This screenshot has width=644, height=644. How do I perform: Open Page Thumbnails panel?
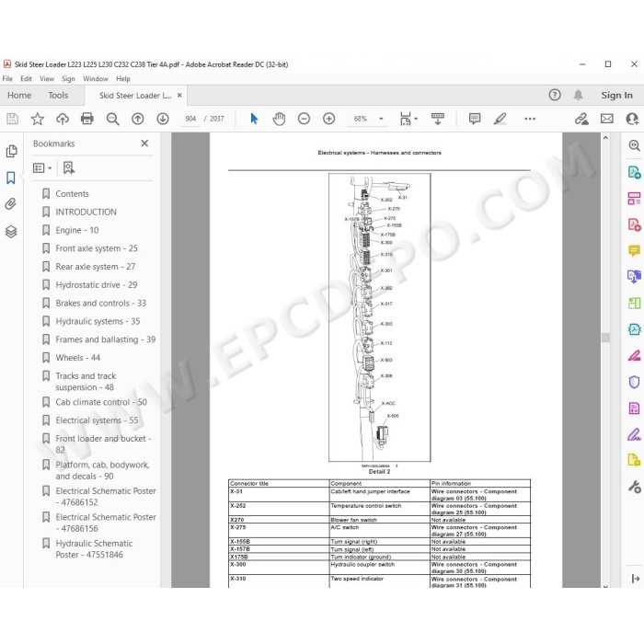pyautogui.click(x=11, y=151)
